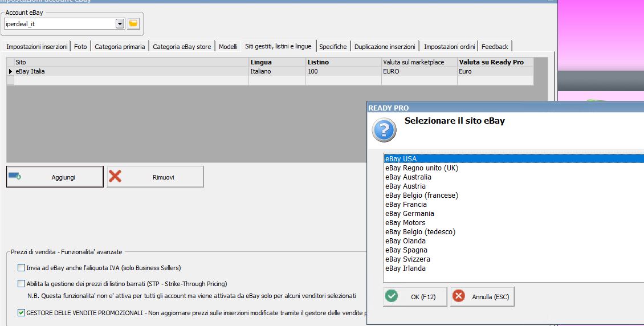This screenshot has width=644, height=326.
Task: Open the Impostazioni inserzioni tab
Action: pos(37,47)
